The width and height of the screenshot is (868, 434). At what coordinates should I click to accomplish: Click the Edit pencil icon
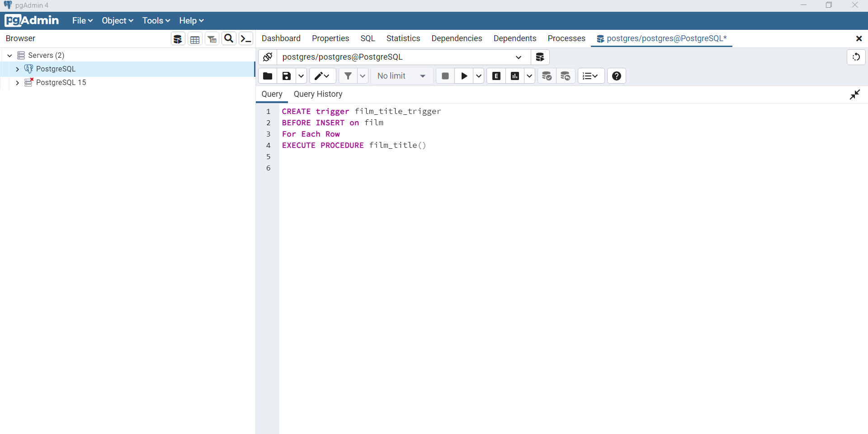point(322,76)
